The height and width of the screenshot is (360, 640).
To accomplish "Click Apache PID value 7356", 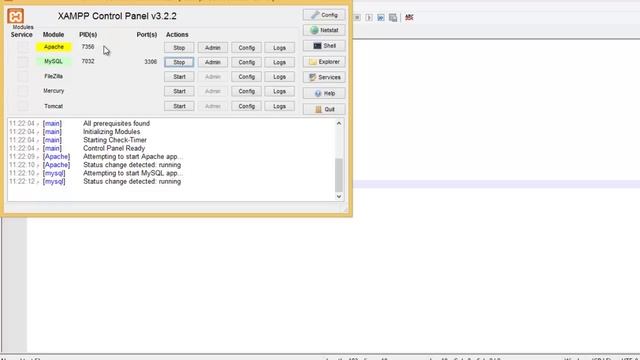I will (88, 47).
